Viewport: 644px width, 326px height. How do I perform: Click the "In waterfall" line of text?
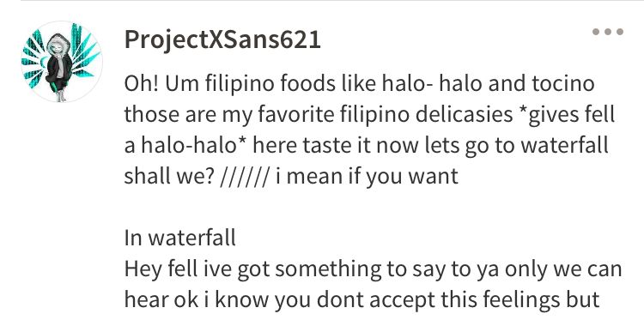tap(180, 238)
